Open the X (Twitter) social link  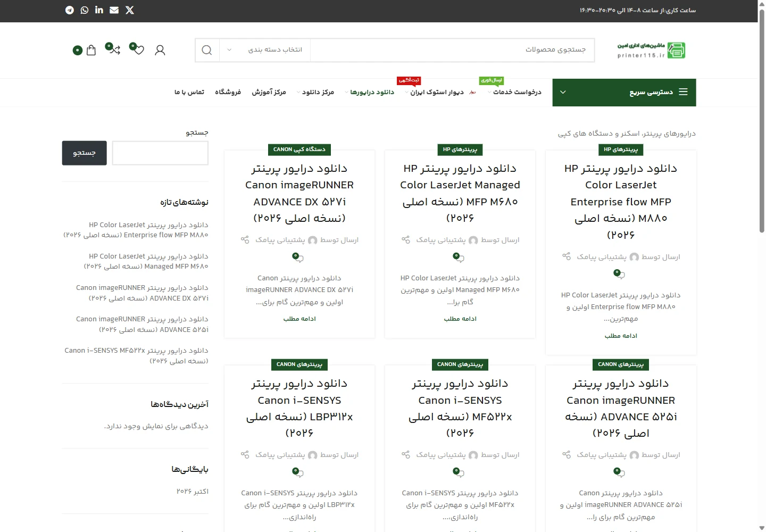click(x=129, y=10)
